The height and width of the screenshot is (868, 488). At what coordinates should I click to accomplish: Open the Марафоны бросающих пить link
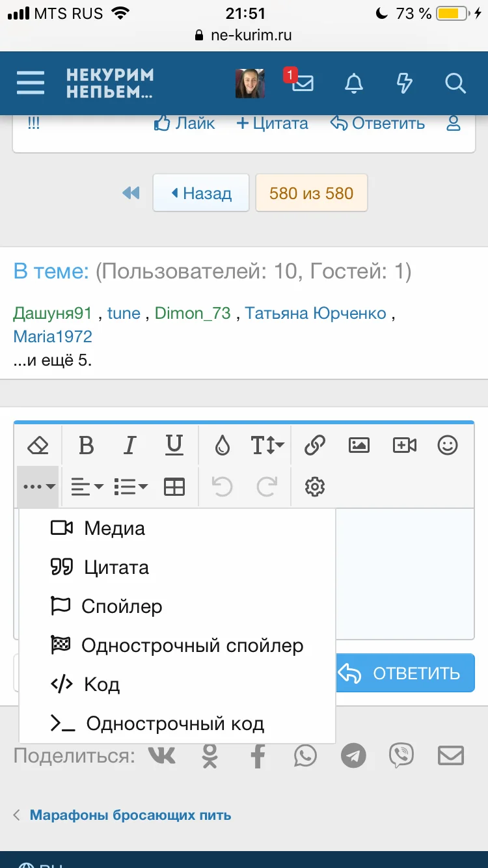[130, 815]
